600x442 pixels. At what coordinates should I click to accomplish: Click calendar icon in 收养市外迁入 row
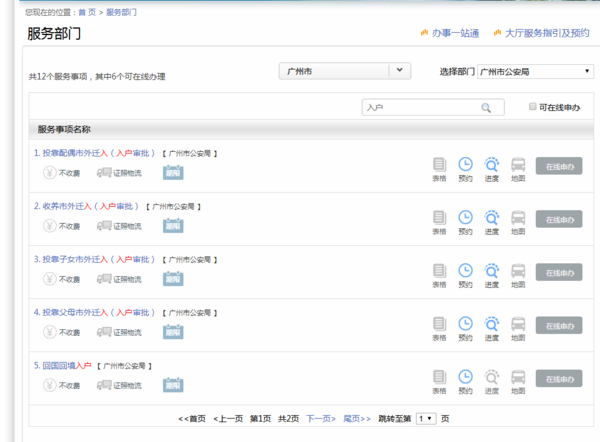[172, 225]
